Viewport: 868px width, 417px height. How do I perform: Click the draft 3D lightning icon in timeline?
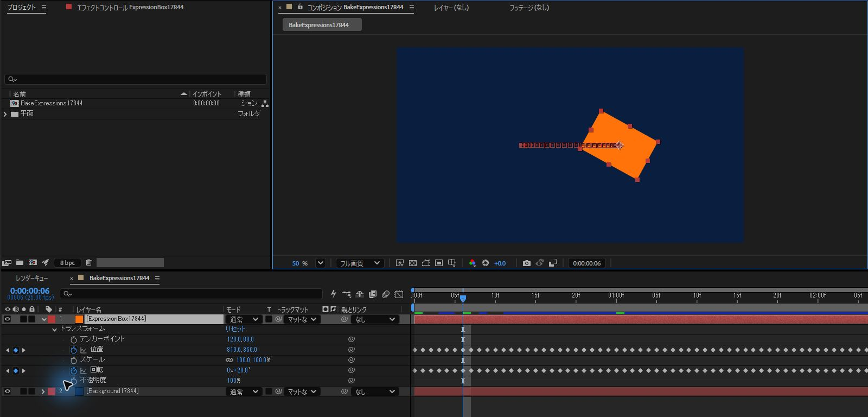pyautogui.click(x=334, y=294)
